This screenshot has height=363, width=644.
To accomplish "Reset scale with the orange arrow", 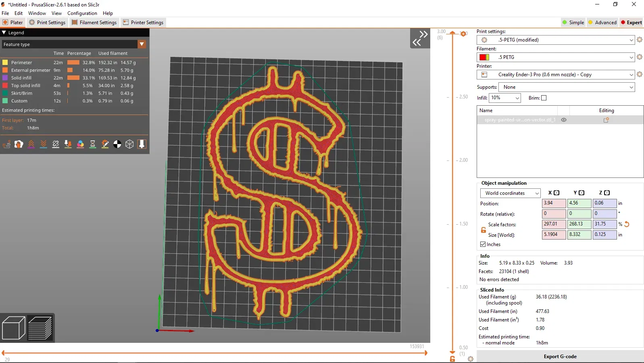I will pyautogui.click(x=627, y=224).
